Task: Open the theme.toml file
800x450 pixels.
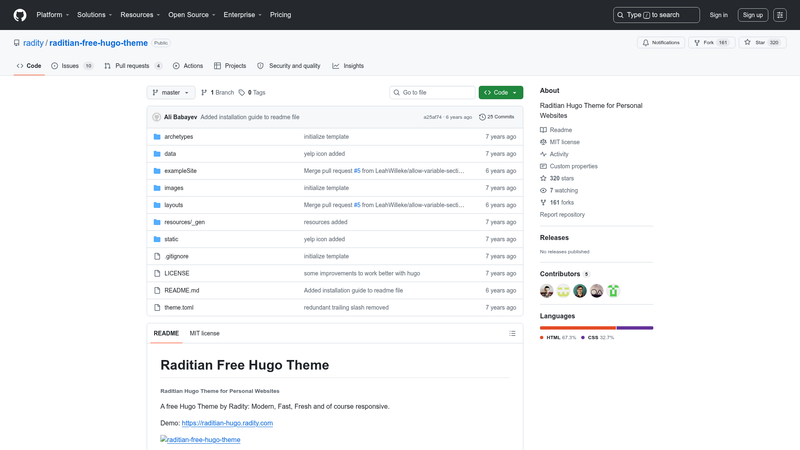Action: pyautogui.click(x=179, y=308)
